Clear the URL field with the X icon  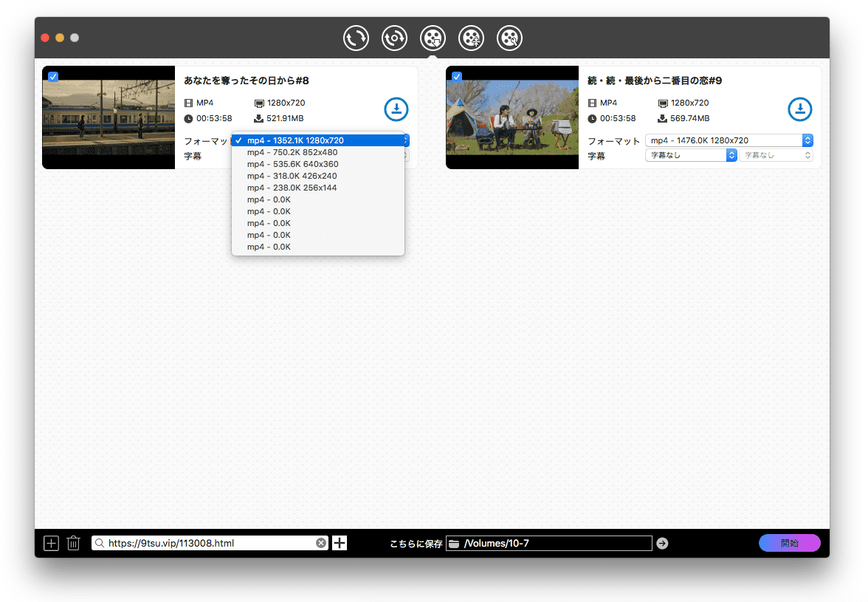click(321, 544)
